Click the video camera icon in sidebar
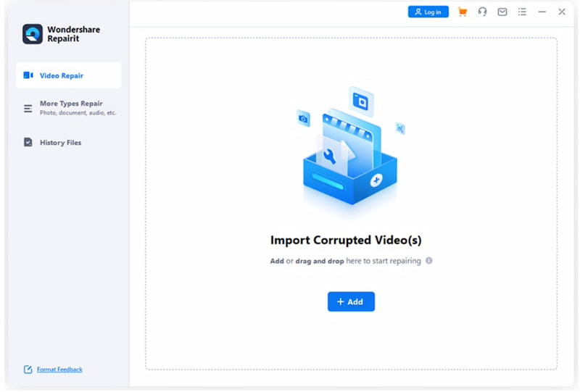Image resolution: width=580 pixels, height=392 pixels. [28, 75]
